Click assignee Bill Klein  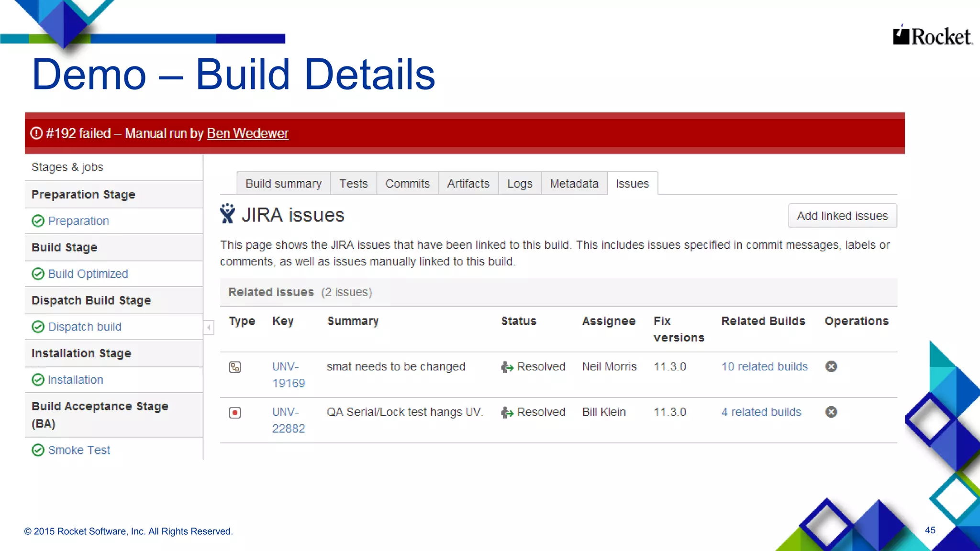pos(604,412)
